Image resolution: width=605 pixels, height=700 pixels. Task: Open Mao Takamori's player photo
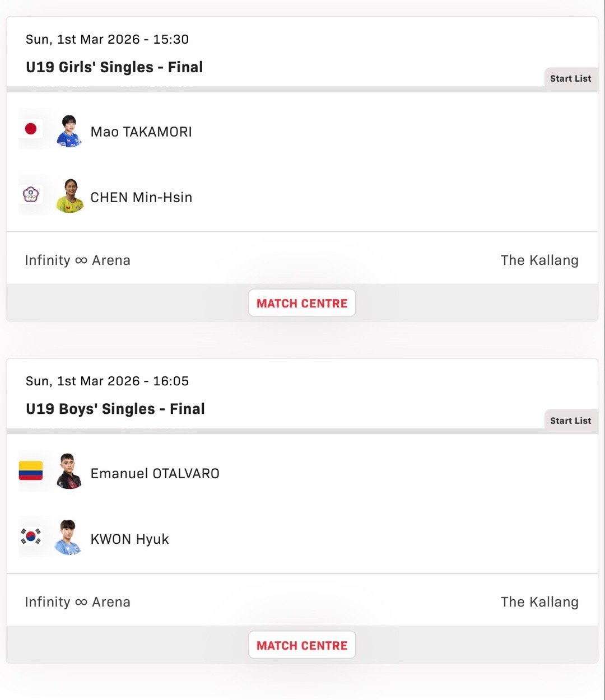click(69, 131)
